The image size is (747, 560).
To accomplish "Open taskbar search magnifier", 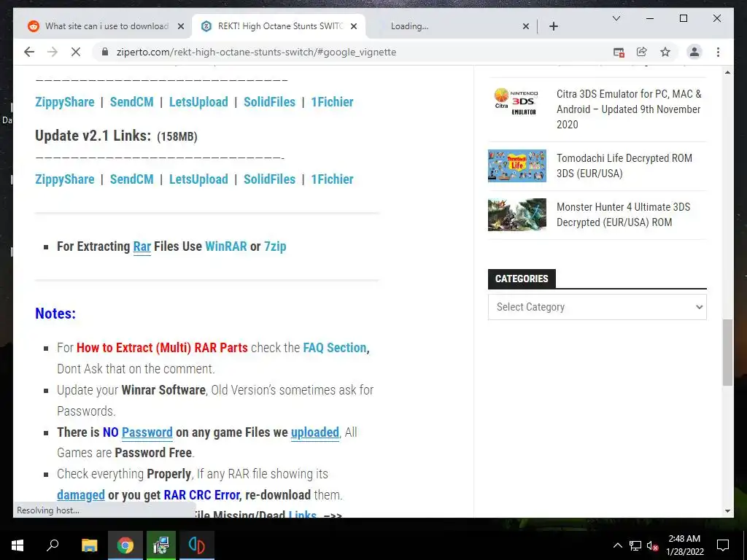I will click(x=53, y=545).
